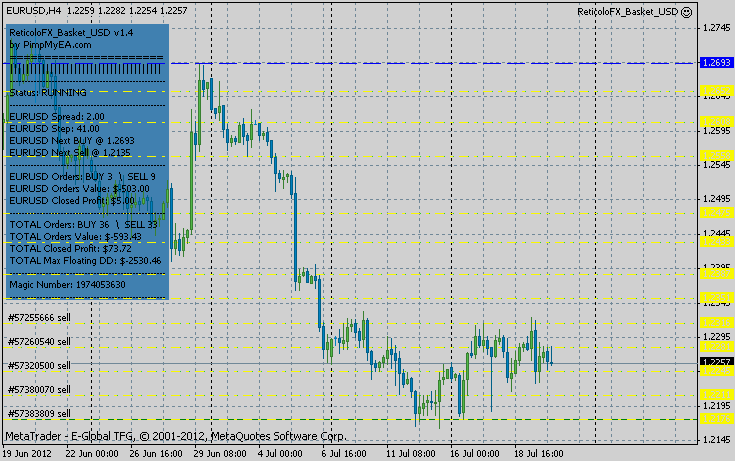Click the ReticoloFX_Basket_USD v1.4 panel title
Viewport: 735px width, 461px height.
(71, 33)
